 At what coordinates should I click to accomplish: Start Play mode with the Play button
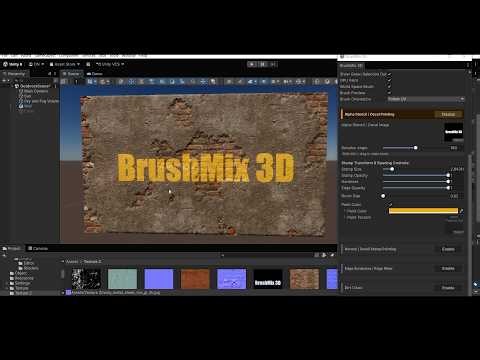[x=252, y=64]
